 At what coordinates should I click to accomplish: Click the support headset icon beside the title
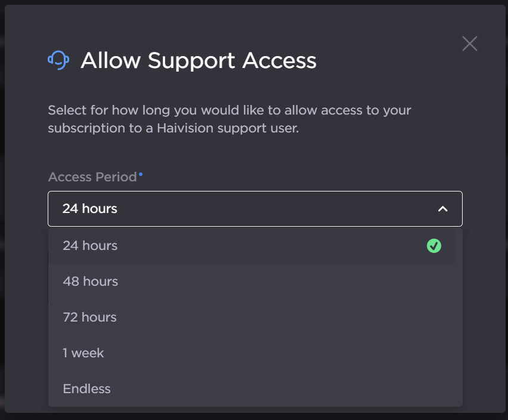pyautogui.click(x=58, y=60)
